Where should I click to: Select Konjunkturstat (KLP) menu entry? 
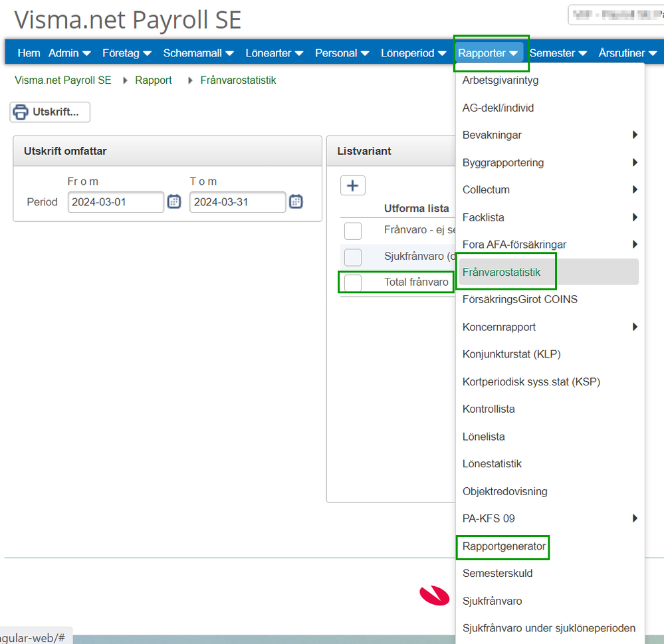point(512,354)
